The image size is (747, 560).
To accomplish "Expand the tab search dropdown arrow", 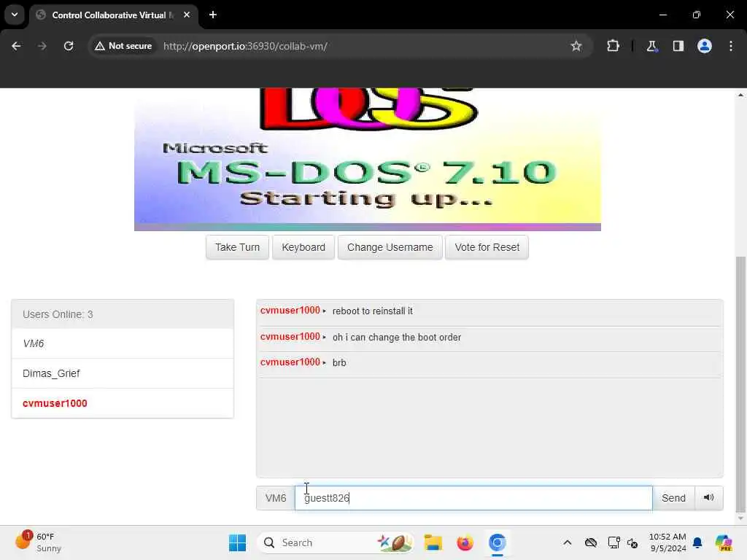I will click(x=15, y=15).
